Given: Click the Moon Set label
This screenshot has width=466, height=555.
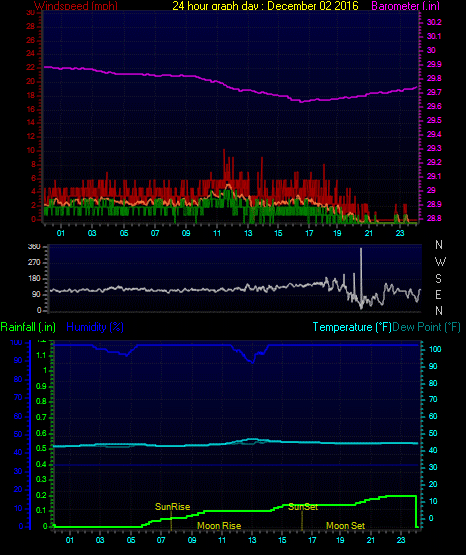Looking at the screenshot, I should pyautogui.click(x=345, y=526).
